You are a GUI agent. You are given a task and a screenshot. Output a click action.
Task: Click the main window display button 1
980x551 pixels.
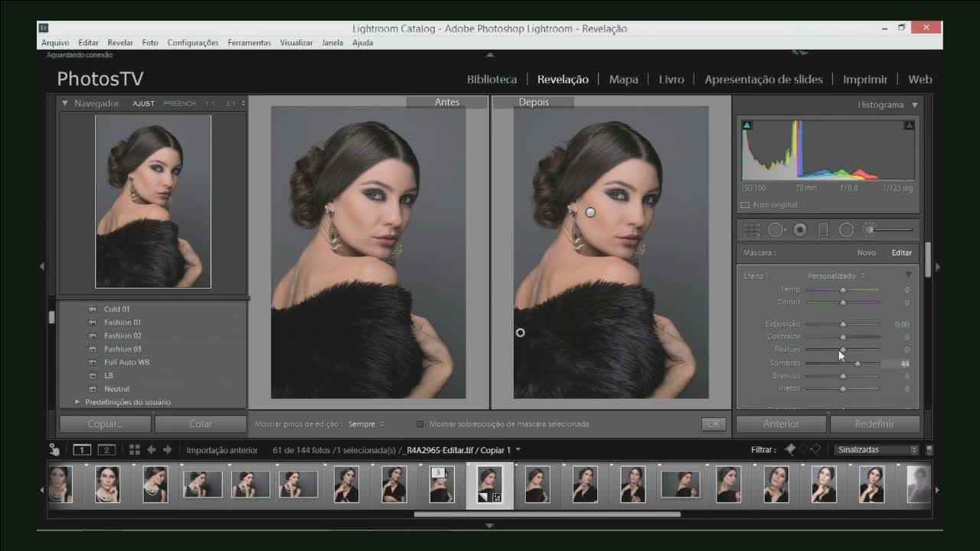pos(82,450)
